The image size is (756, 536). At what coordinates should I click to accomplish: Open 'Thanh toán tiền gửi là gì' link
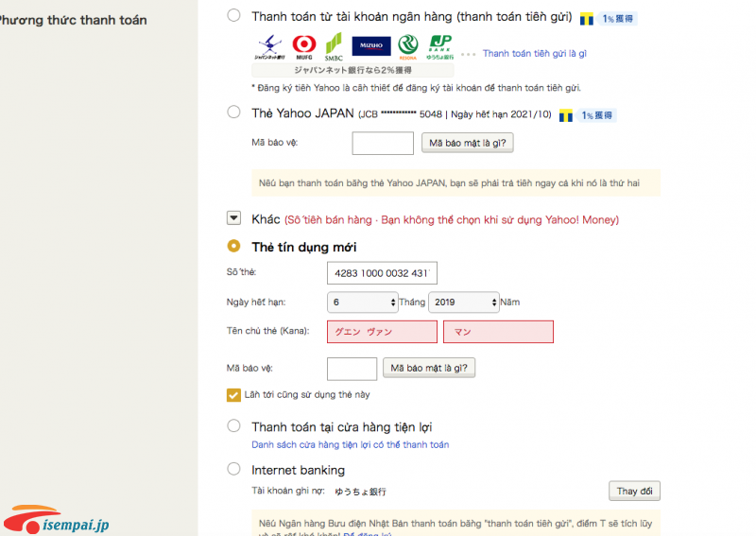[x=535, y=54]
